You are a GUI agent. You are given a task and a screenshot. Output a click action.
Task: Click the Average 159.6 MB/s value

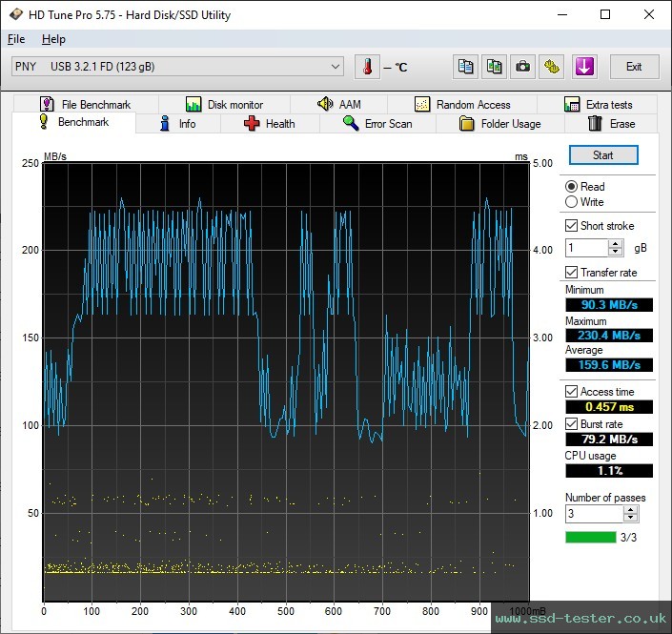click(x=609, y=365)
